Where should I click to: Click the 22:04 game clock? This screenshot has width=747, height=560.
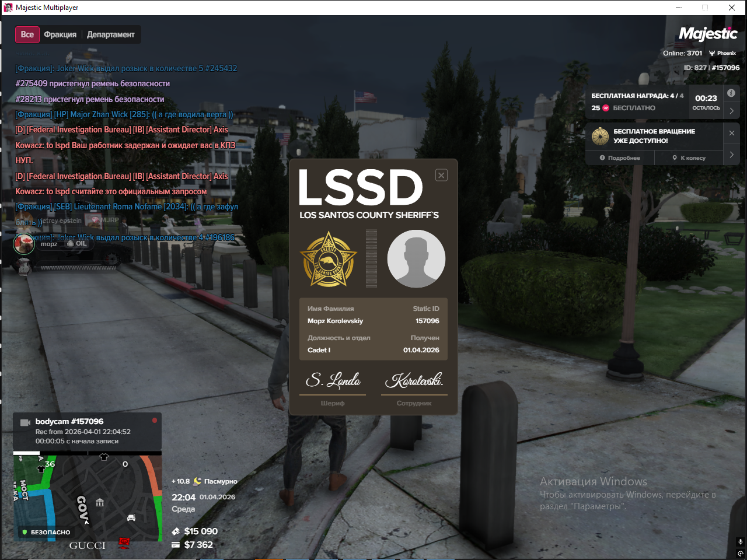183,497
